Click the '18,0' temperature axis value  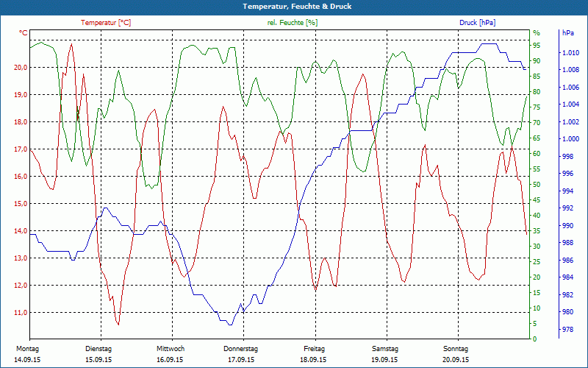[21, 122]
